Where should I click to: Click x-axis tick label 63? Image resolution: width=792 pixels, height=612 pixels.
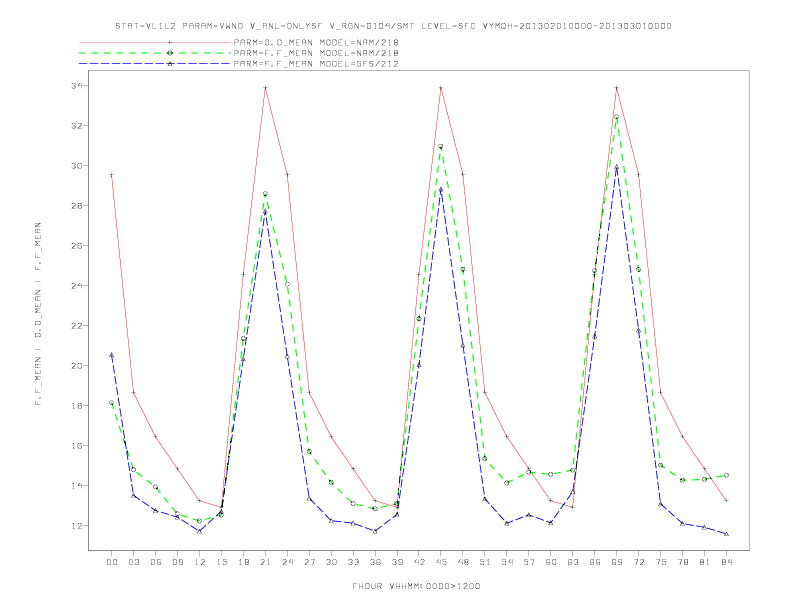point(573,562)
